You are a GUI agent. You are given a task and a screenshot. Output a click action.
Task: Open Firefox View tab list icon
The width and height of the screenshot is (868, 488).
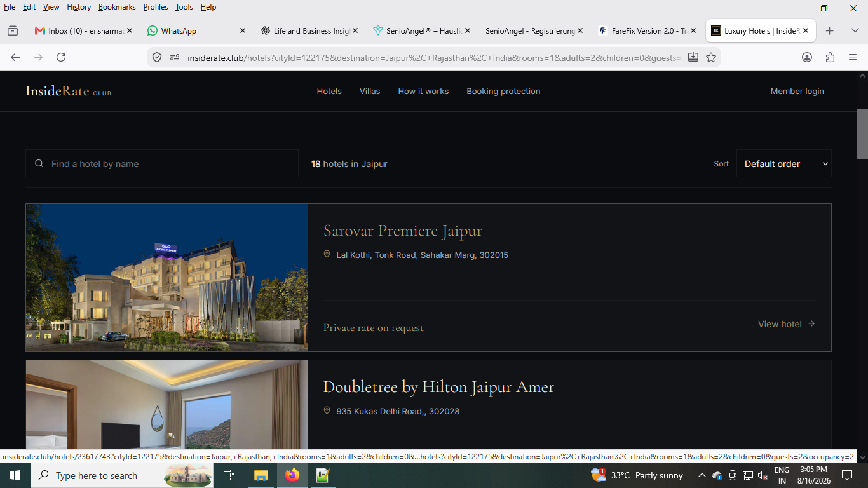(x=13, y=30)
